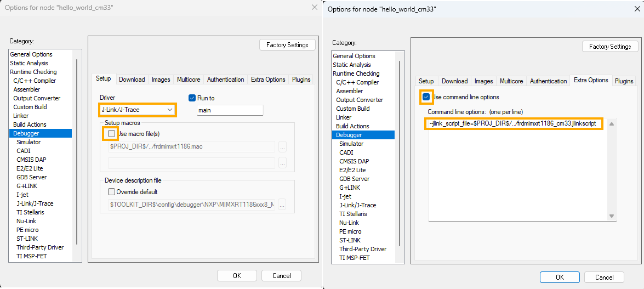Click the command line options vertical scrollbar track
Viewport: 644px width, 289px height.
[x=611, y=170]
